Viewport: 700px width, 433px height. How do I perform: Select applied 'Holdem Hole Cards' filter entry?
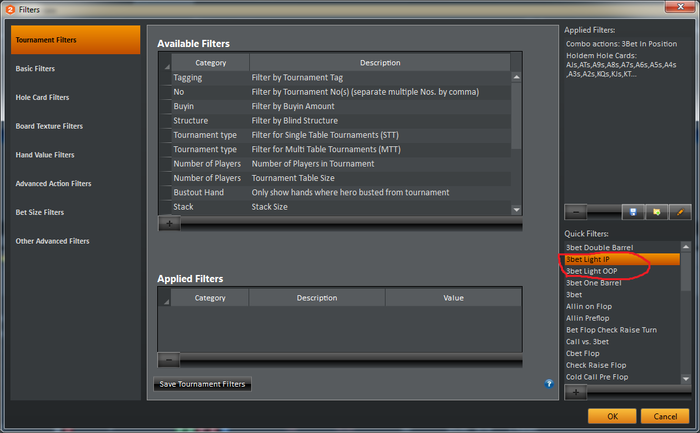point(621,65)
